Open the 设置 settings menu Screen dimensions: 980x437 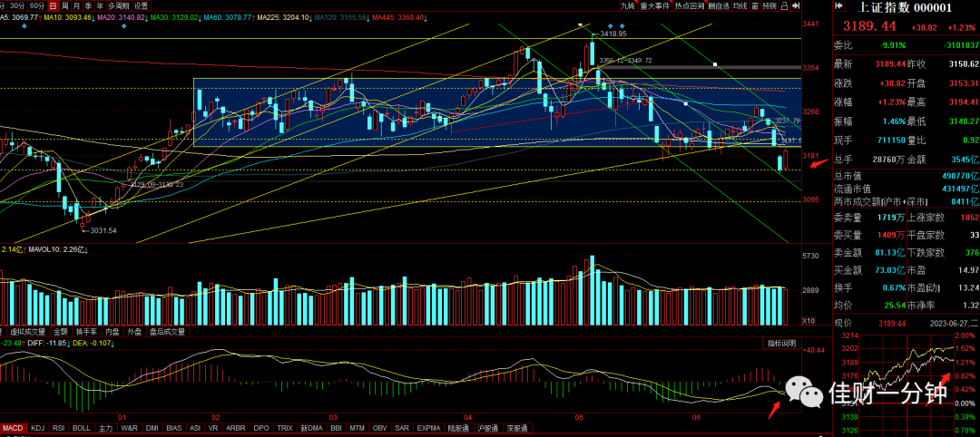(141, 5)
